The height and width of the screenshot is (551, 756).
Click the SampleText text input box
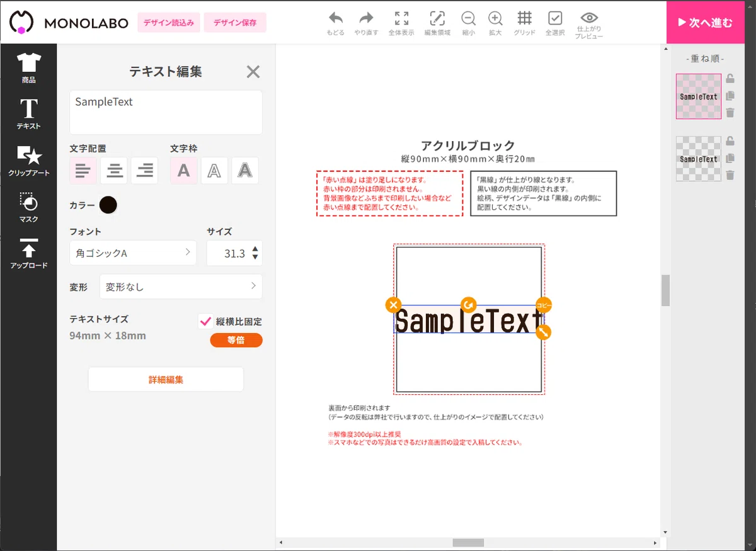pos(166,112)
